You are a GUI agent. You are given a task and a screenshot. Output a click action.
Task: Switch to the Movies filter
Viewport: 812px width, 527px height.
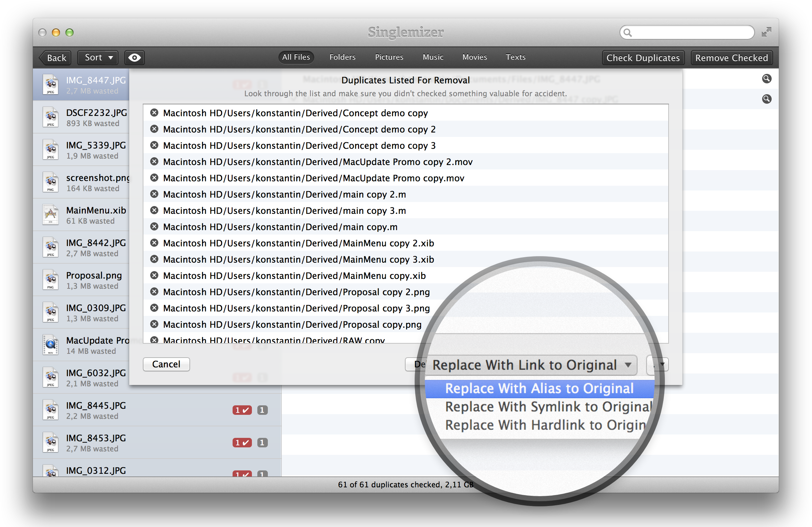(x=475, y=57)
